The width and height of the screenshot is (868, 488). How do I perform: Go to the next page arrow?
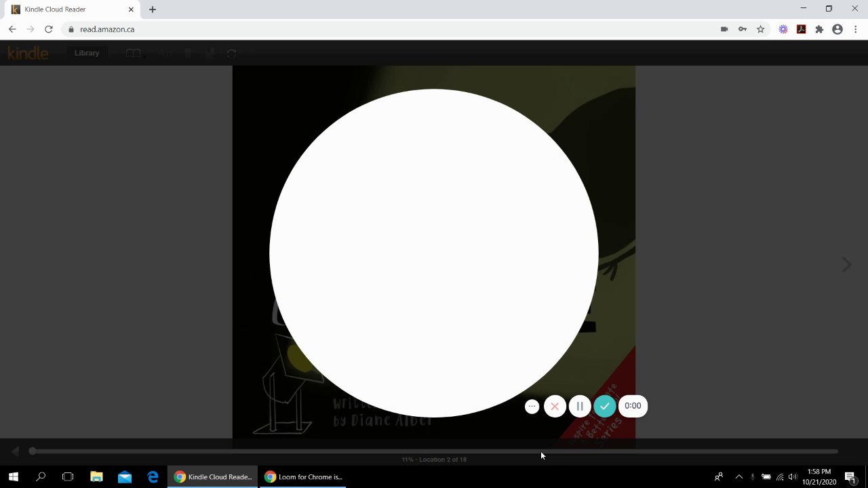click(846, 264)
